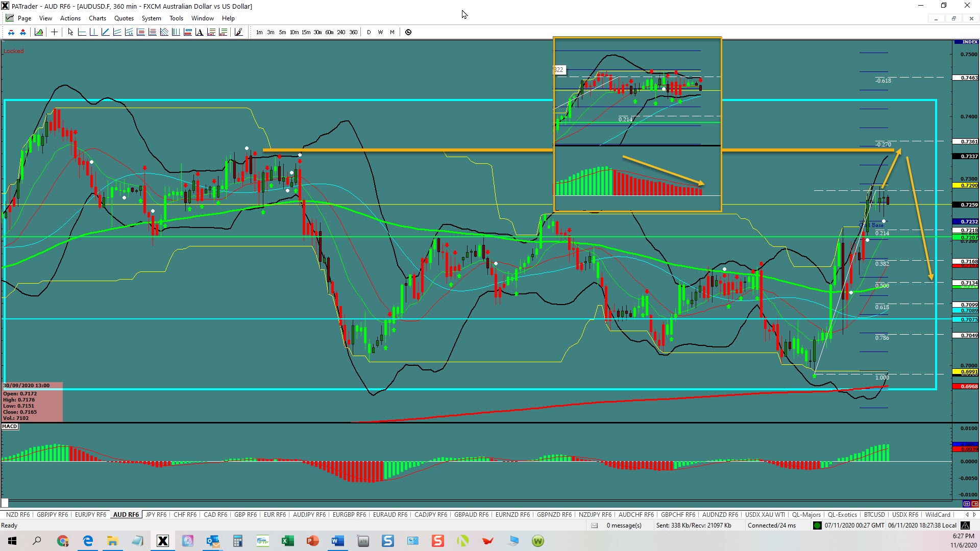
Task: Click the tab scroll right arrow at bottom
Action: point(974,514)
